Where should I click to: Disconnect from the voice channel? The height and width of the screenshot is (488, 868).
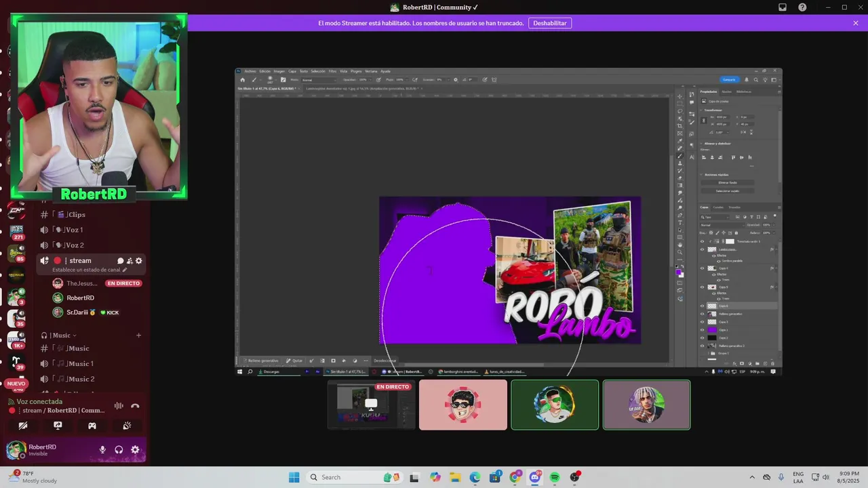(x=135, y=406)
